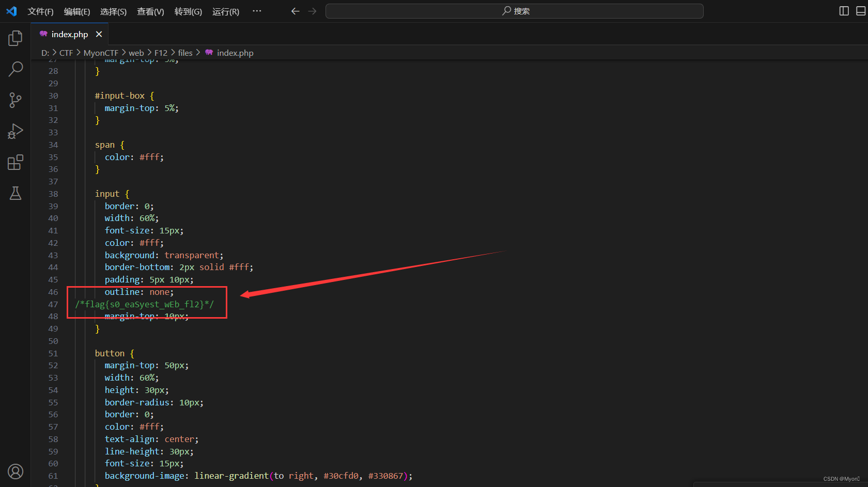Click the 'text-align: center;' line
Viewport: 868px width, 487px height.
[x=151, y=439]
